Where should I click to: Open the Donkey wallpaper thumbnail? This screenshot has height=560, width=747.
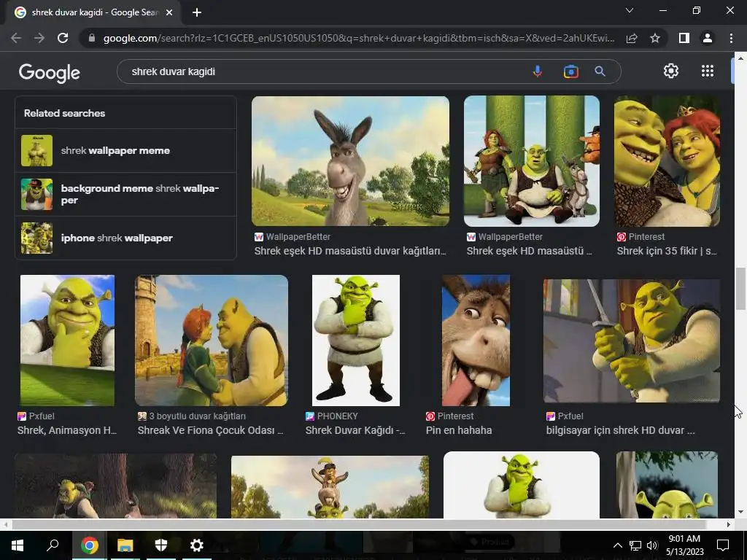[350, 161]
